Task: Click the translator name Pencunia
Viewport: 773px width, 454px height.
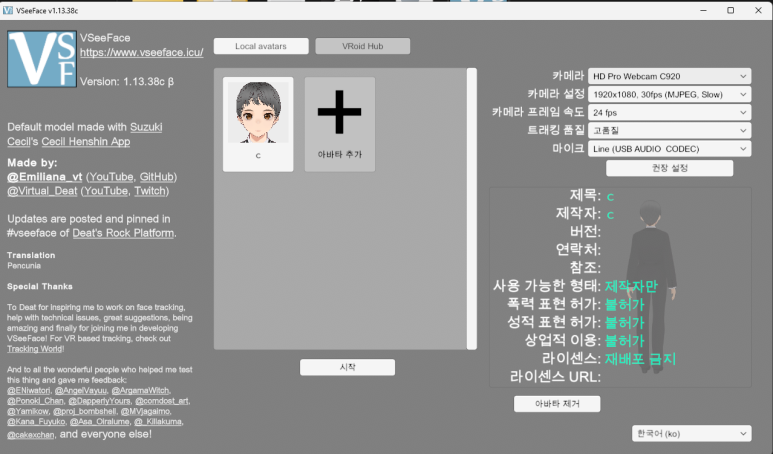Action: [24, 266]
